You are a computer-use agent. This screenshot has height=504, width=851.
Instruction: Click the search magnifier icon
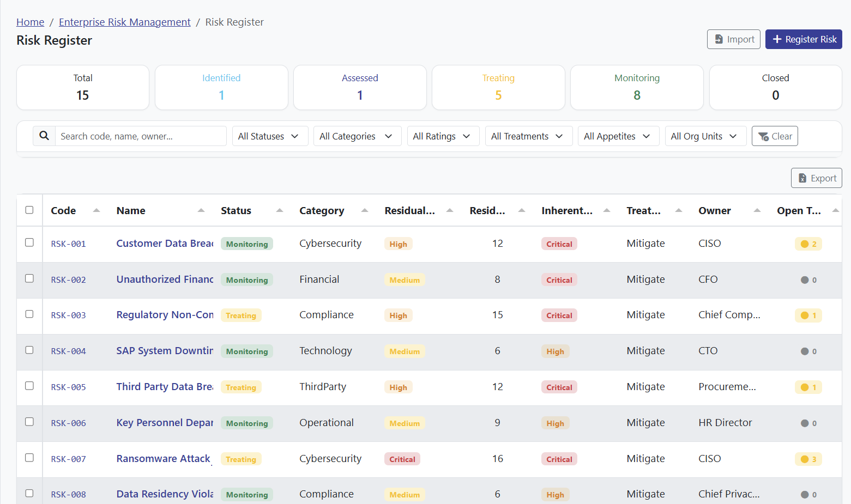pyautogui.click(x=44, y=136)
